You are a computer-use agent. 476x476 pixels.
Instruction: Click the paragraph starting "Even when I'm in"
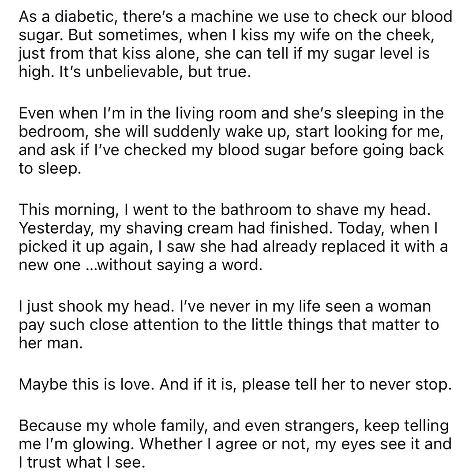231,141
